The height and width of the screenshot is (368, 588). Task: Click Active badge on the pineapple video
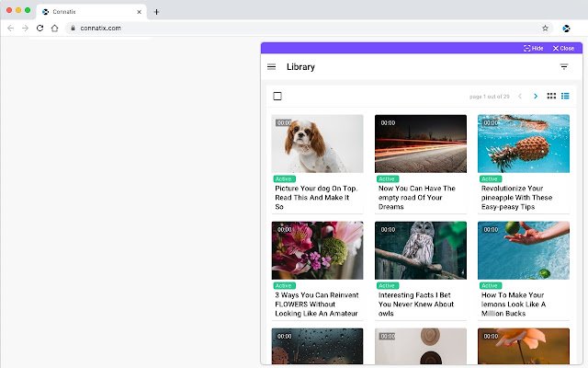[491, 179]
